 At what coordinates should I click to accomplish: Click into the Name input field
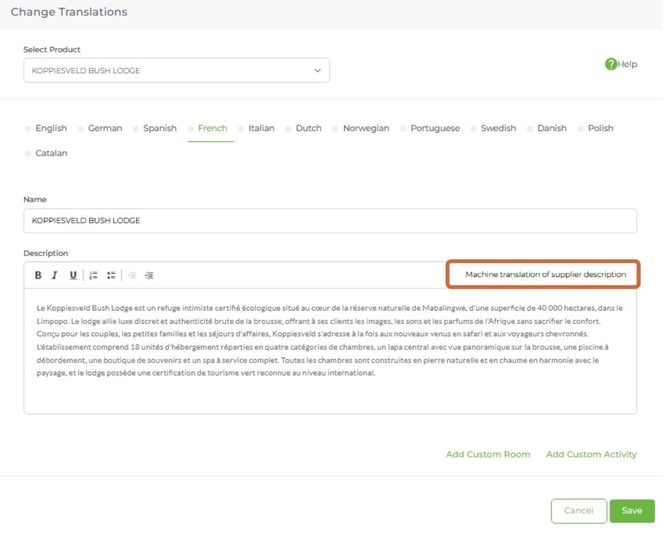click(x=330, y=221)
